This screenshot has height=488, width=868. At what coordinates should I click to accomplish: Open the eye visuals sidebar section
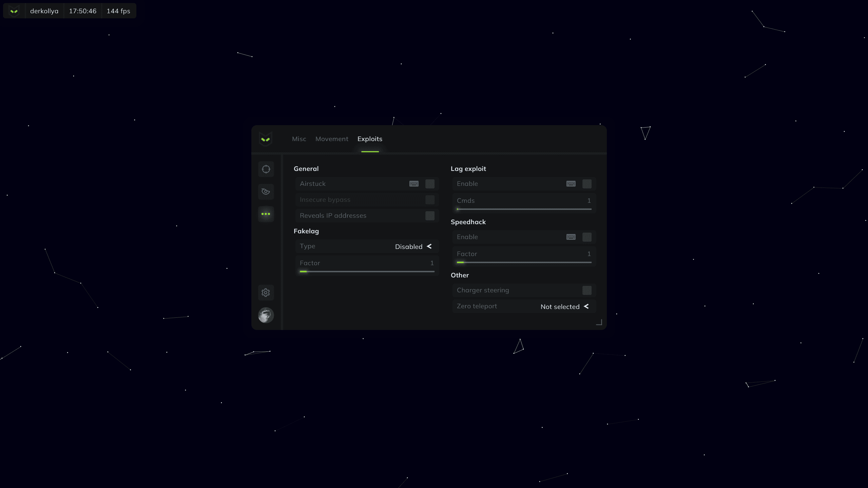click(x=266, y=192)
